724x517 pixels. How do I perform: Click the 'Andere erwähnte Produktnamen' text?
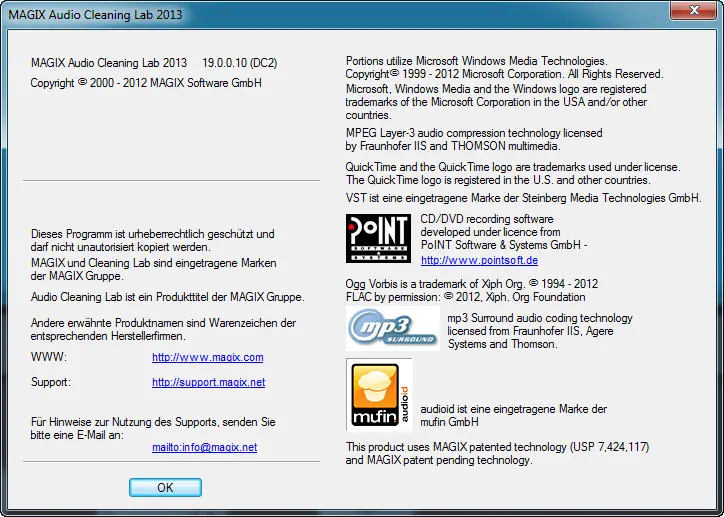[x=163, y=330]
